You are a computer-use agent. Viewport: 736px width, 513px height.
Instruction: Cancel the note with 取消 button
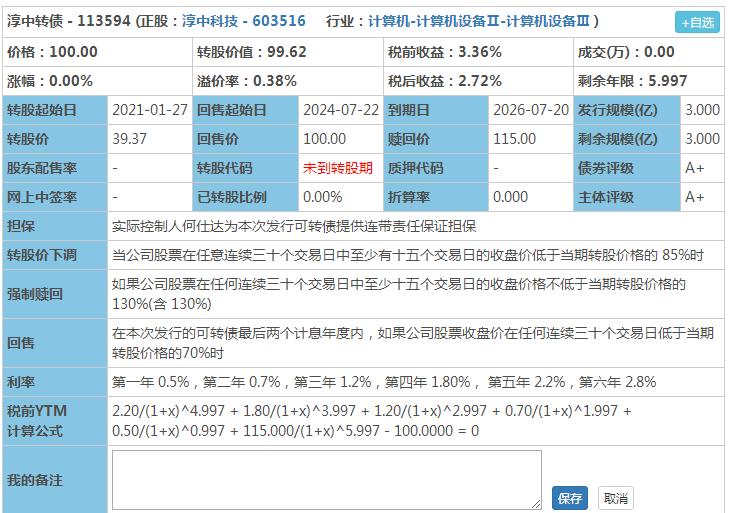(x=616, y=498)
